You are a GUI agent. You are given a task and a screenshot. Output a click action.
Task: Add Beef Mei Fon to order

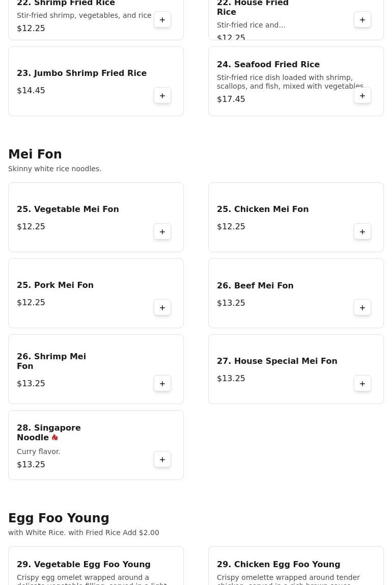(x=362, y=308)
